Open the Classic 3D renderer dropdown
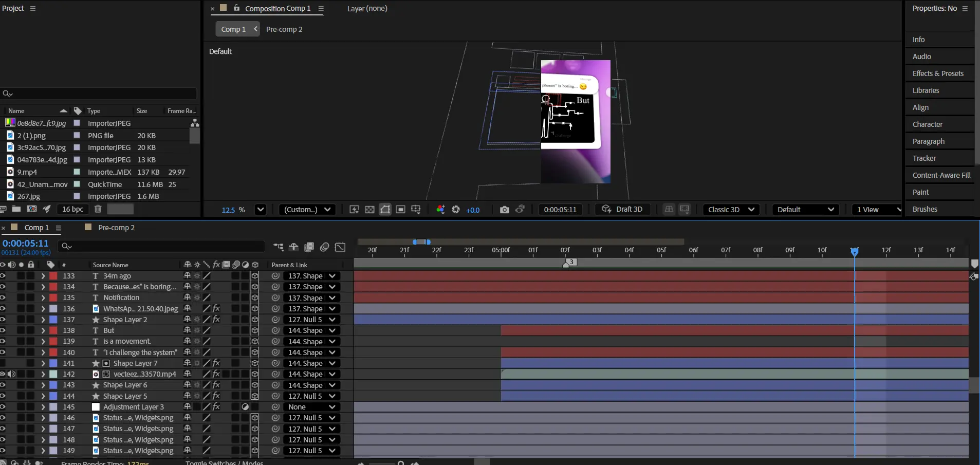The height and width of the screenshot is (465, 980). 731,210
